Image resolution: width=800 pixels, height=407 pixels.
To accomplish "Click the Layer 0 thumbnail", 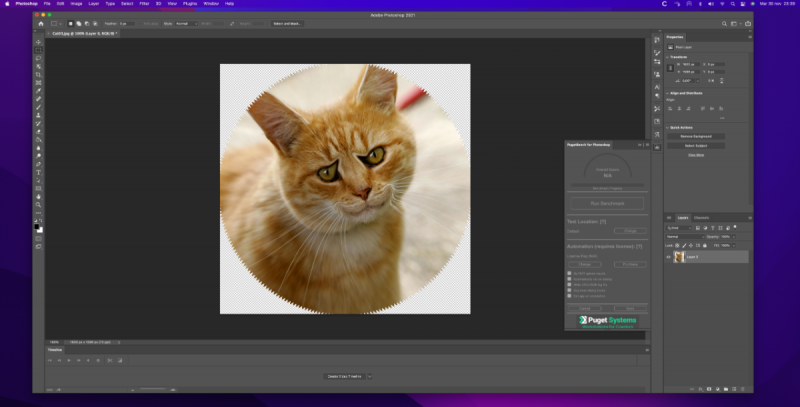I will [680, 257].
